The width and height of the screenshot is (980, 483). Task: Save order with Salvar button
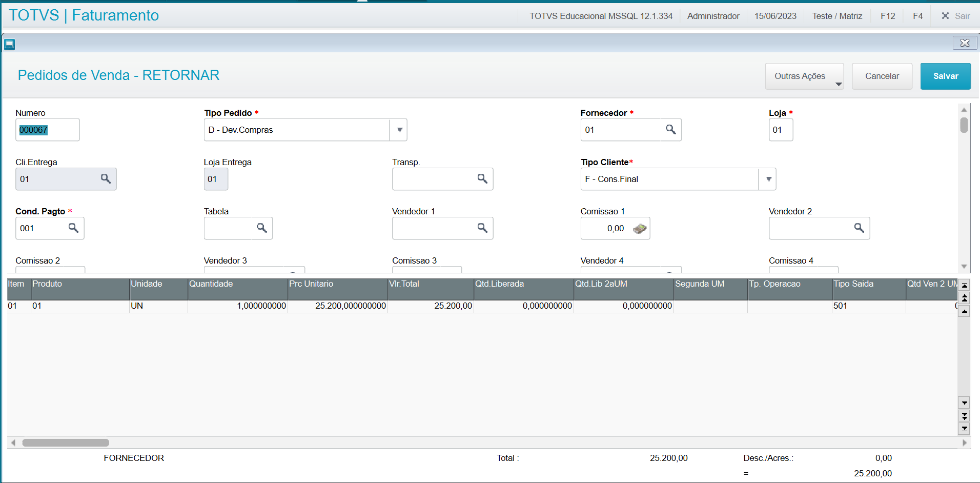[946, 76]
